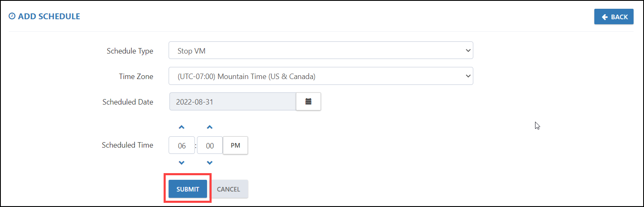
Task: Increase the hour with the up chevron
Action: (x=182, y=127)
